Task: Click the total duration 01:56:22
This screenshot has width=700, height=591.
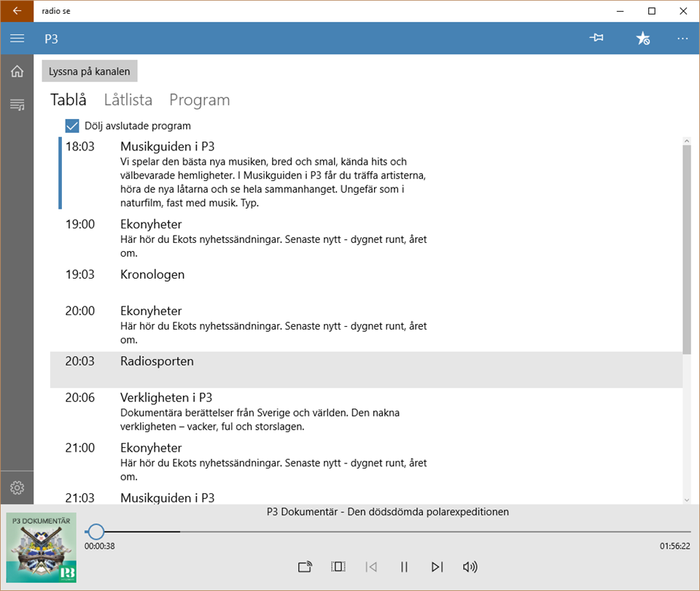Action: [674, 546]
